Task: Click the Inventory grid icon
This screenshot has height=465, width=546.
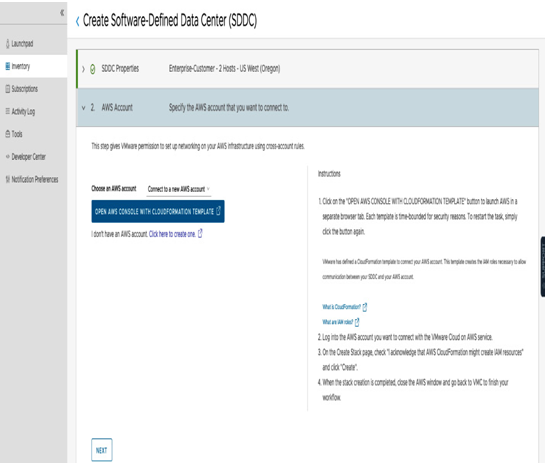Action: [8, 66]
